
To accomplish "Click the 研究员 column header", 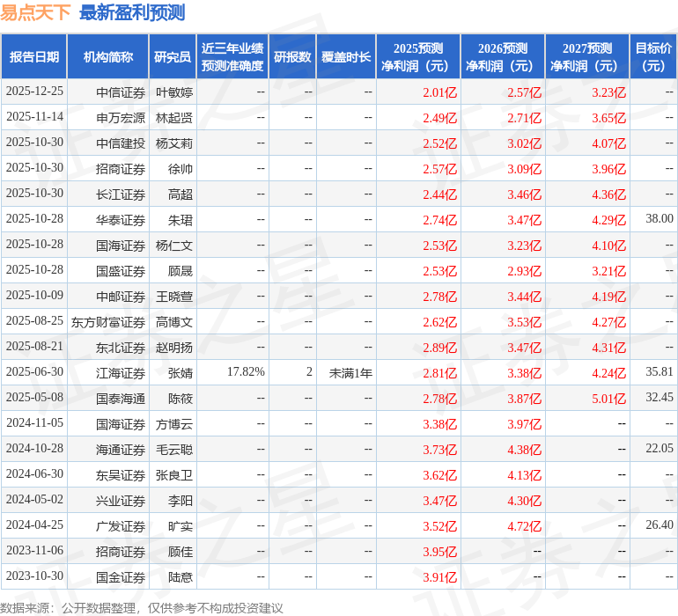I will [173, 57].
